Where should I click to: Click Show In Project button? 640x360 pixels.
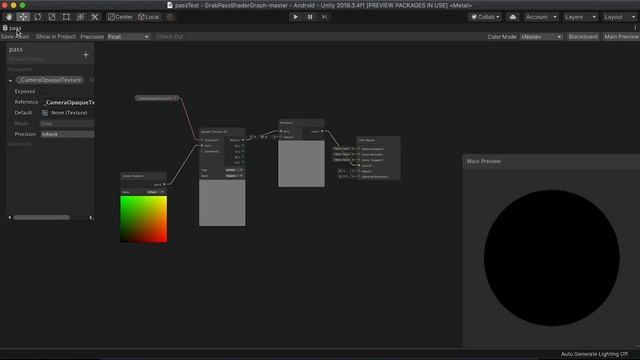click(56, 37)
